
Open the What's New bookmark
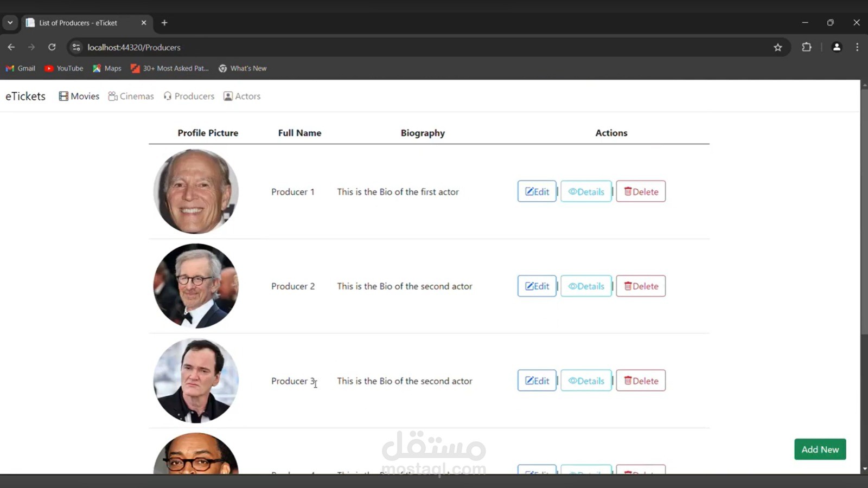242,68
